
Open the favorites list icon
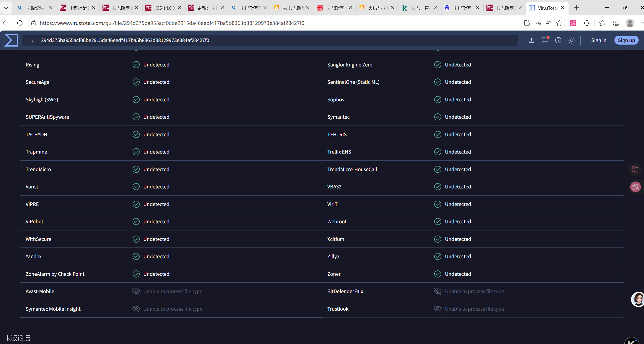tap(602, 23)
